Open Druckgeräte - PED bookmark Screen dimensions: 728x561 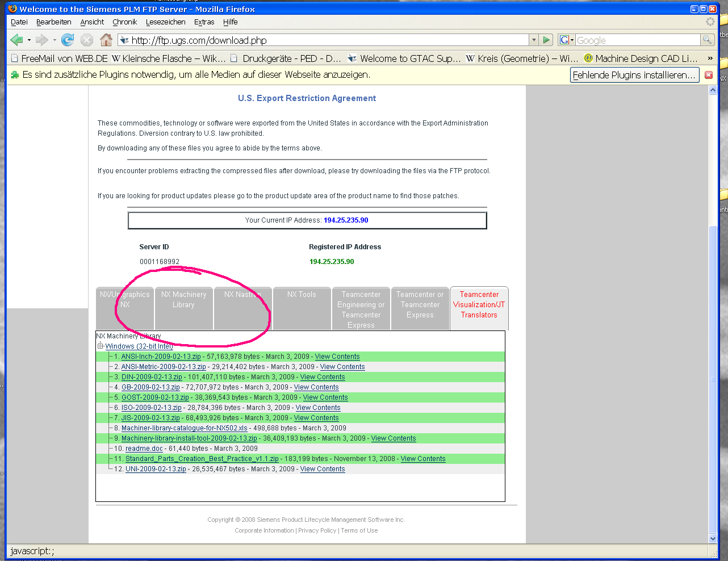(286, 58)
